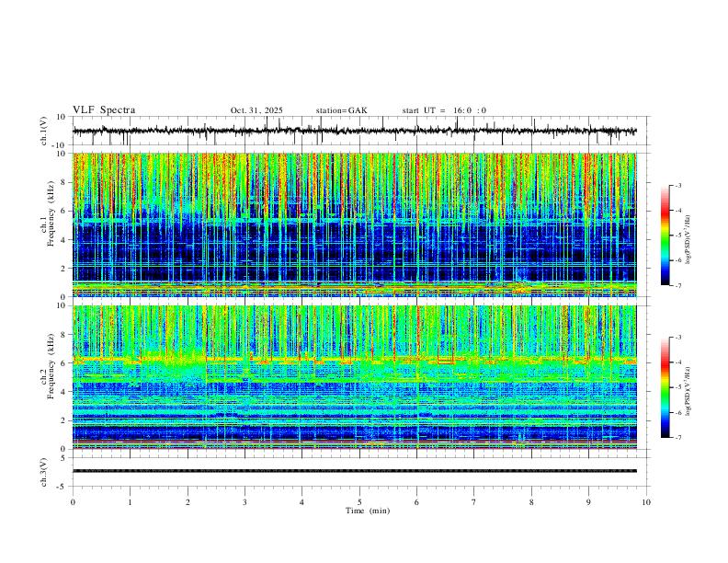Click the ch.1 waveform trace
728x563 pixels.
click(354, 131)
